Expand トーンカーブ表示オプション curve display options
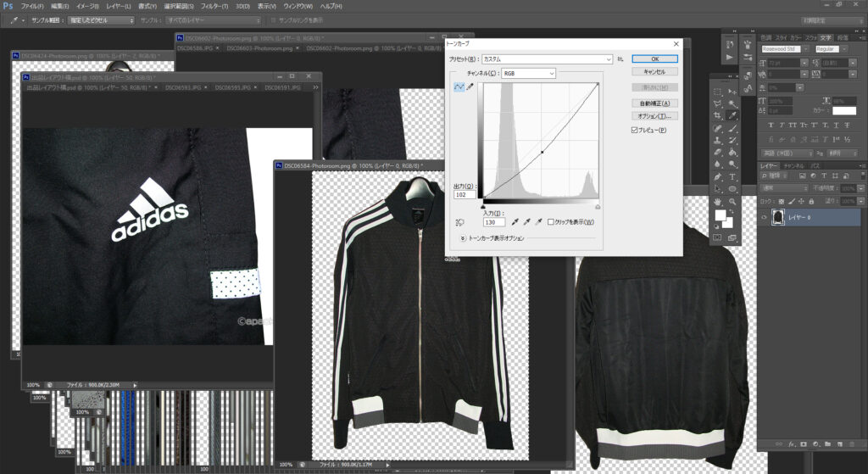 point(463,238)
